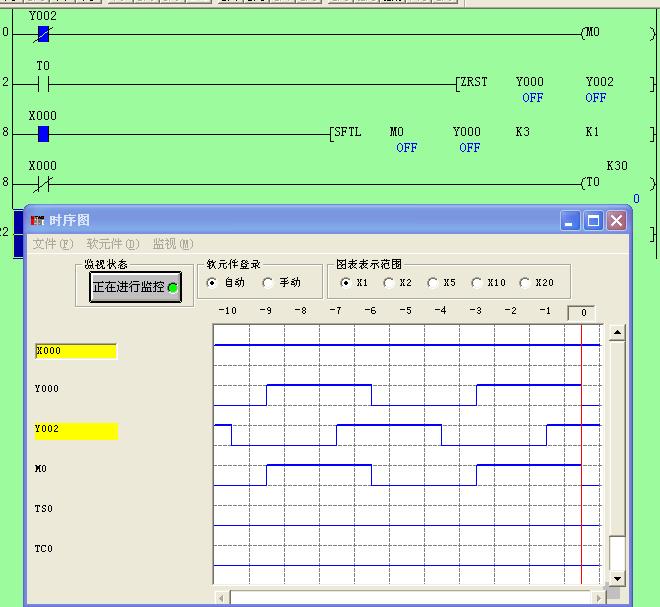Maximize the 时序图 window
This screenshot has width=660, height=607.
click(593, 220)
